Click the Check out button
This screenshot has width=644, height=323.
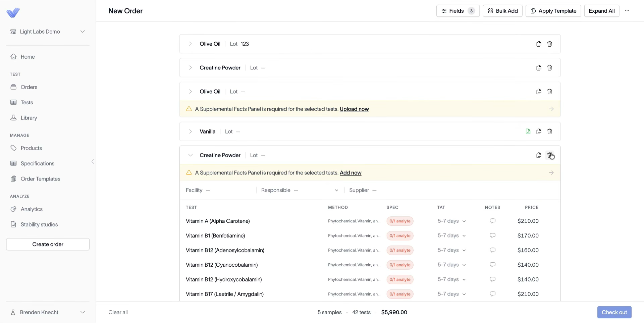point(614,312)
